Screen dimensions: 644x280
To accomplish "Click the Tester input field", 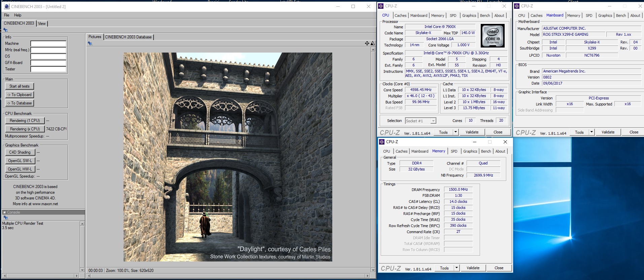I will point(48,69).
